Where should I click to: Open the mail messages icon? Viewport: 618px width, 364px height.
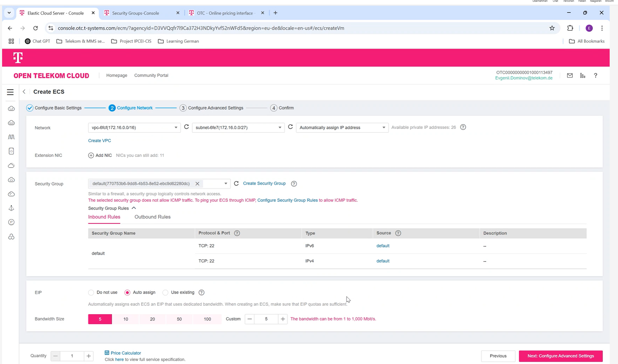pyautogui.click(x=570, y=76)
